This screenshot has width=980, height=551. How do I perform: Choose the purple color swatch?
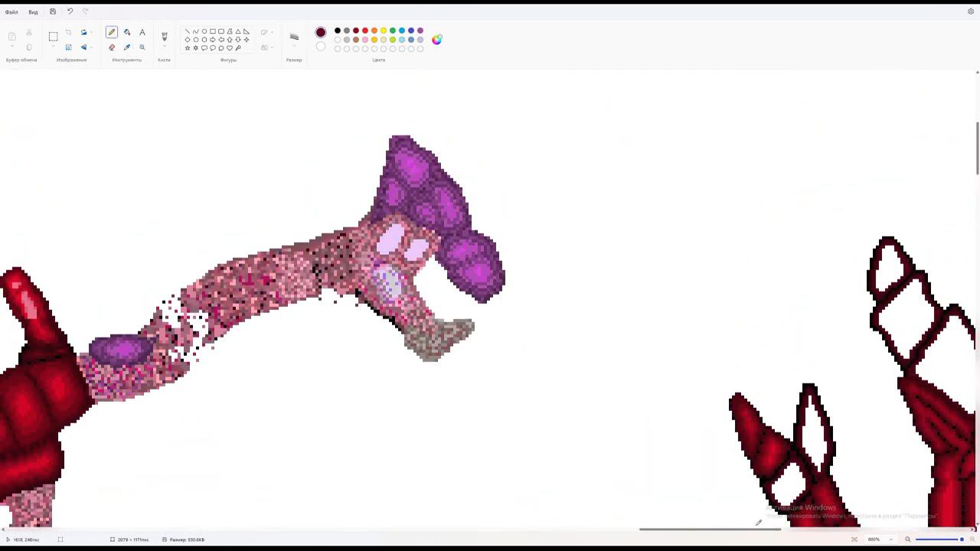pyautogui.click(x=420, y=31)
